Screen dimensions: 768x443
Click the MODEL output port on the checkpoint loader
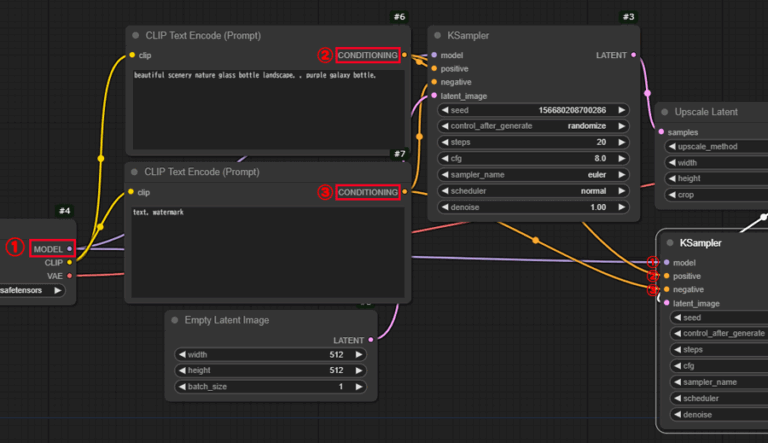point(69,248)
